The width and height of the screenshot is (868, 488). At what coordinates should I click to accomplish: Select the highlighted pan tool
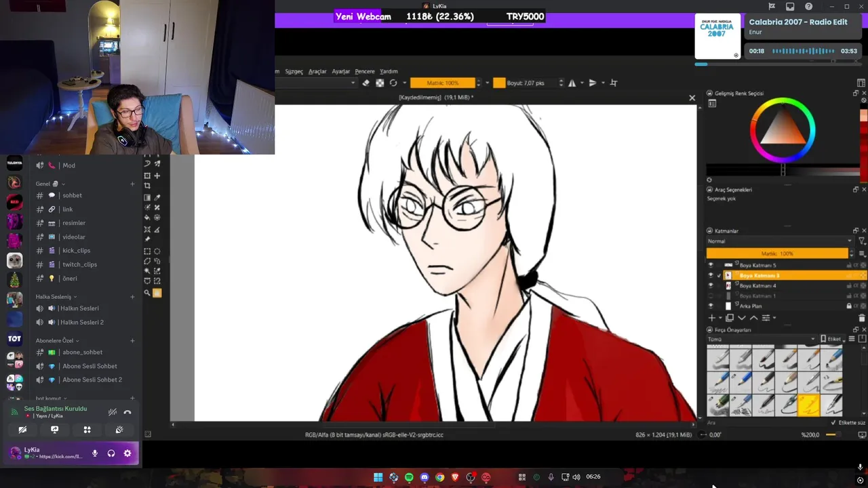pos(157,293)
